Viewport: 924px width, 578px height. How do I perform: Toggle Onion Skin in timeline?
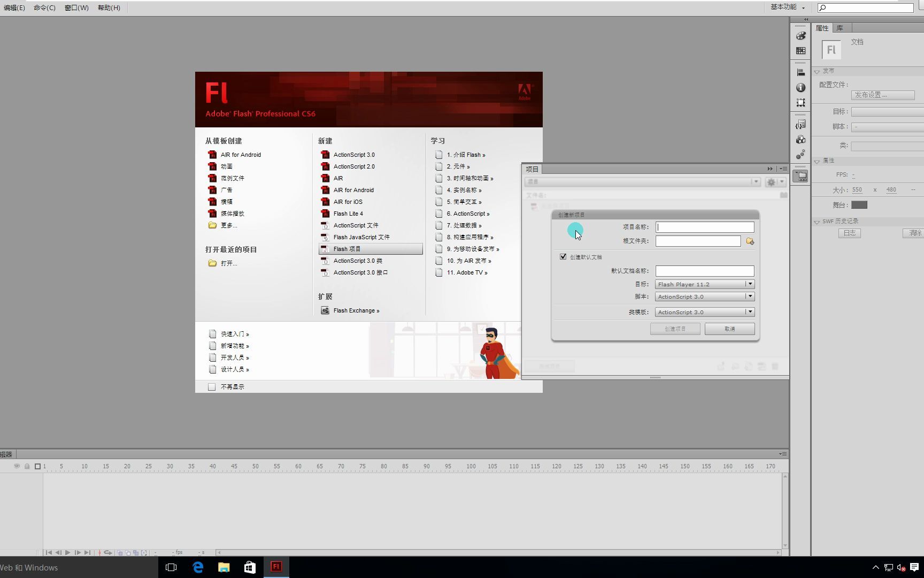(120, 553)
